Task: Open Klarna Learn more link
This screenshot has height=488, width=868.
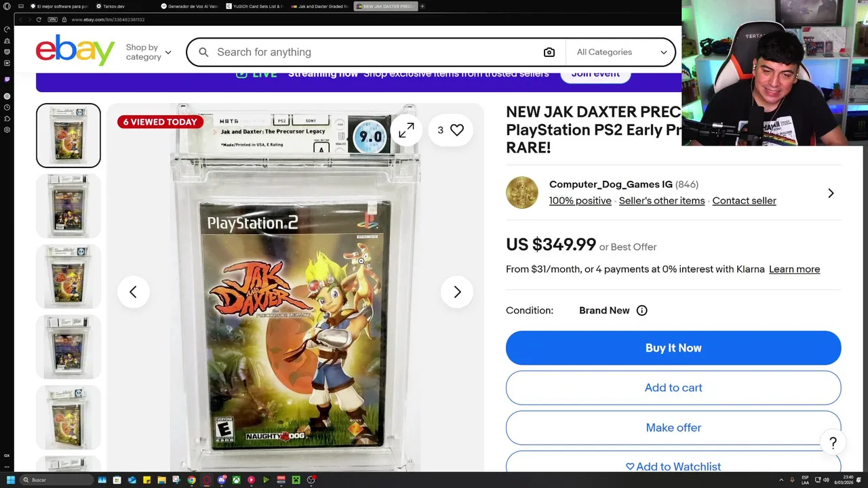Action: pyautogui.click(x=794, y=269)
